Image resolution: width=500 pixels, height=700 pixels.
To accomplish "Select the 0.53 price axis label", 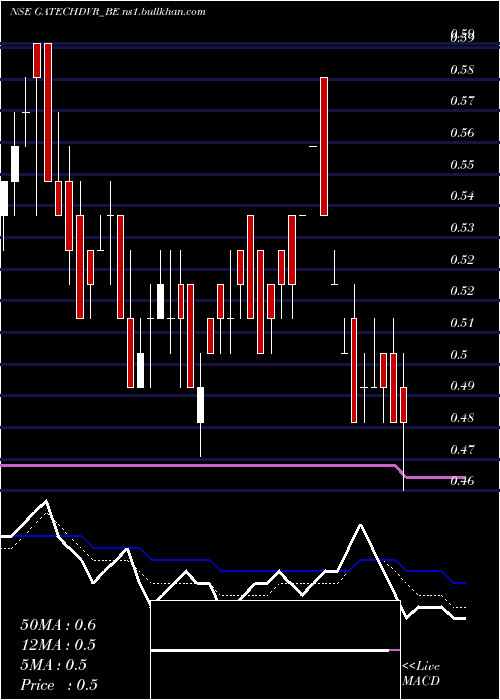I will click(462, 228).
